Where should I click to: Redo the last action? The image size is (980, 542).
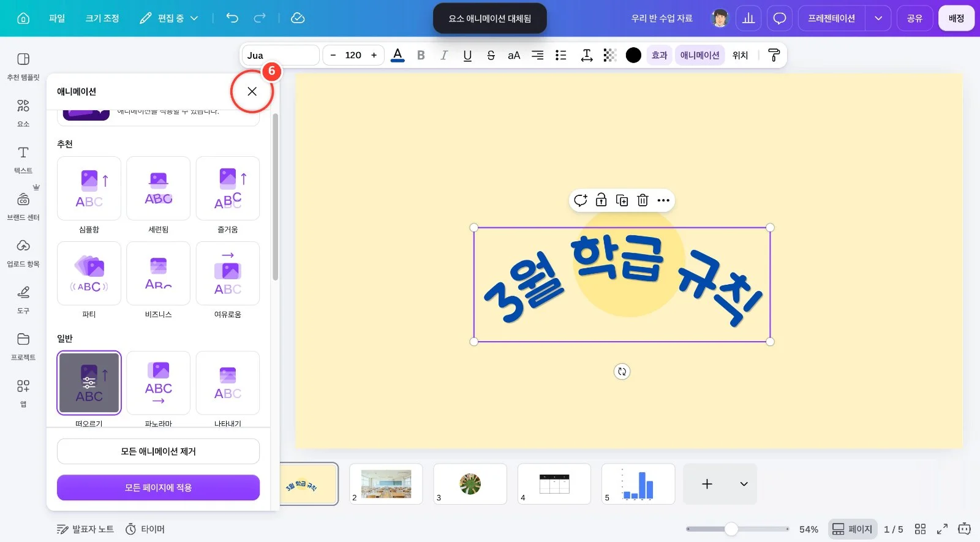click(260, 18)
